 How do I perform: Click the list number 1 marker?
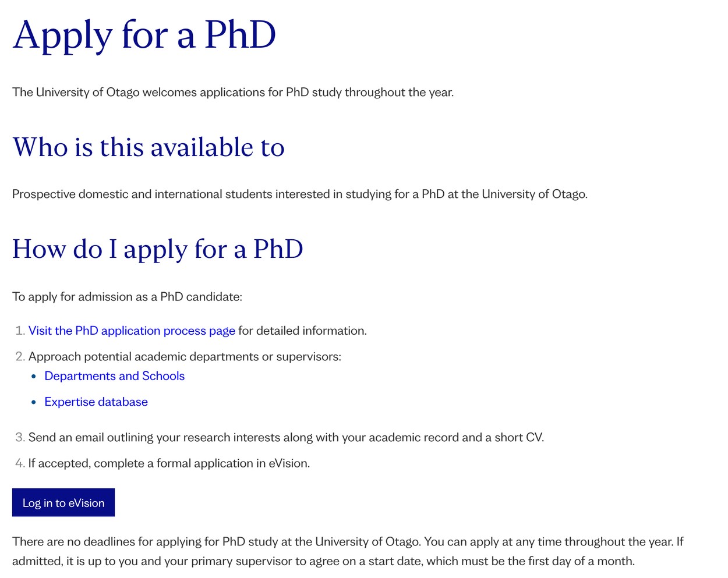tap(20, 331)
